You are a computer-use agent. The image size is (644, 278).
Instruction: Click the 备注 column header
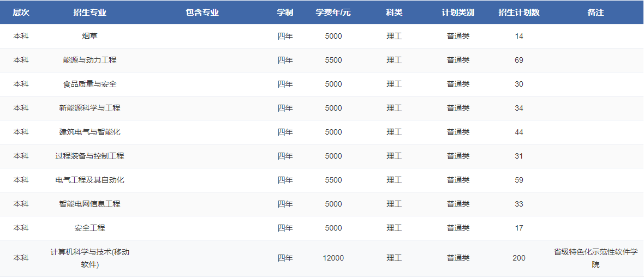(x=595, y=13)
